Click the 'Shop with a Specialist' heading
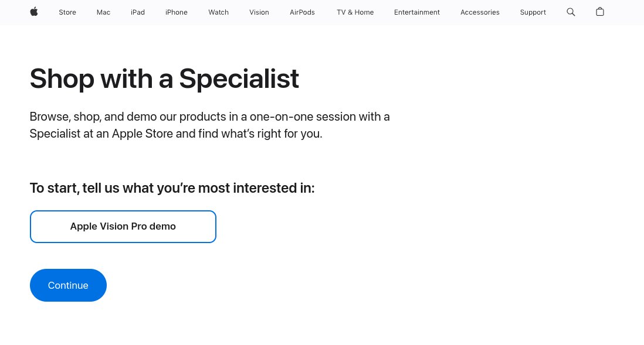 [x=164, y=78]
